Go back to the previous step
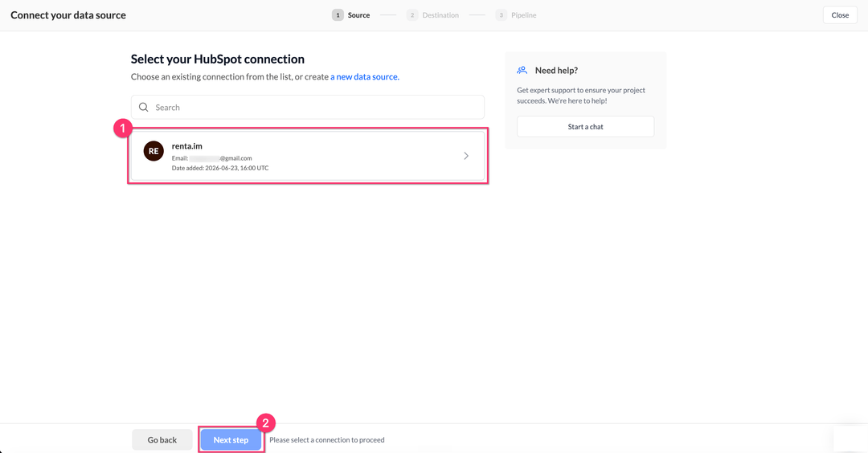868x453 pixels. pos(162,439)
